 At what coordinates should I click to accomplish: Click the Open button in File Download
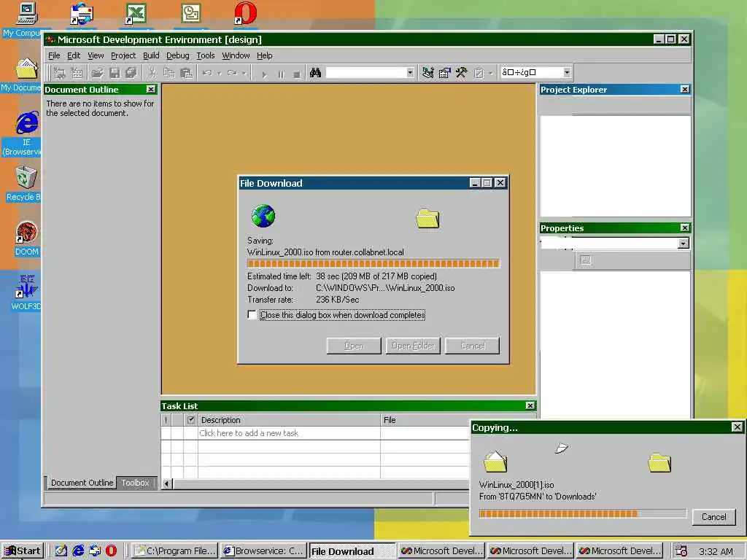[354, 346]
